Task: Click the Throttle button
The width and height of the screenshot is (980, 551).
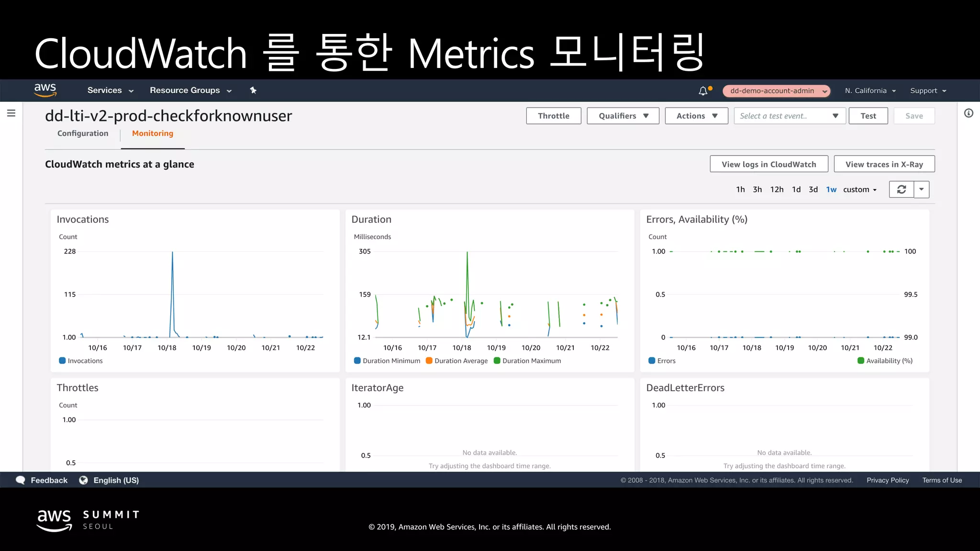Action: pos(554,116)
